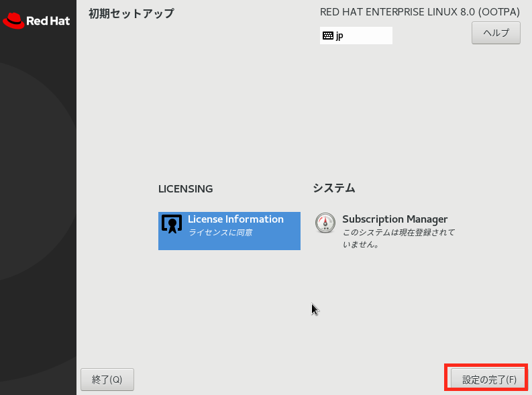Click the Red Hat logo

[x=36, y=21]
